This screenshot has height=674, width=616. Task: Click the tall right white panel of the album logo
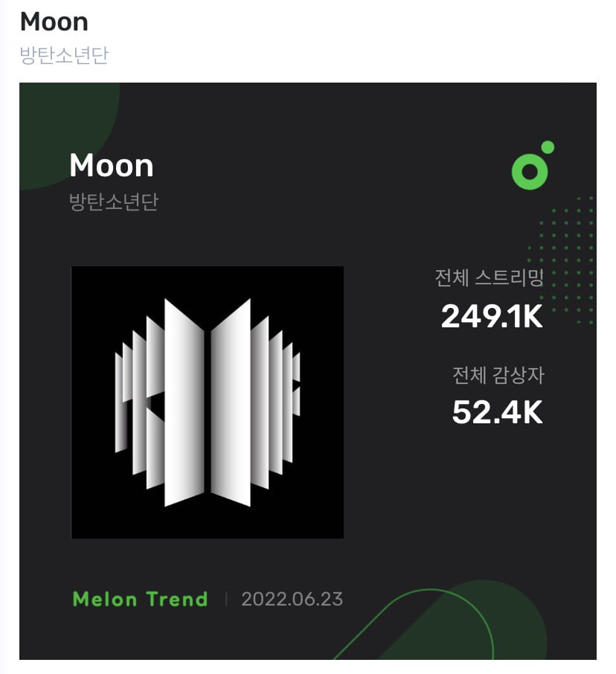[231, 402]
